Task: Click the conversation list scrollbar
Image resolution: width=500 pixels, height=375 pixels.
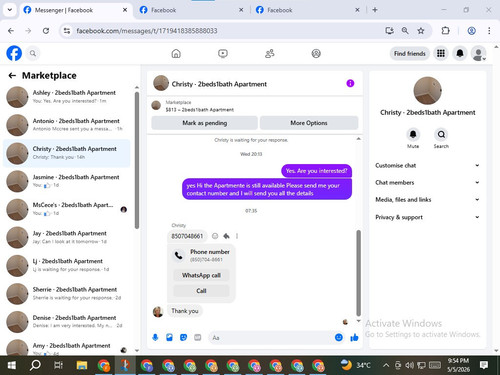Action: point(137,160)
